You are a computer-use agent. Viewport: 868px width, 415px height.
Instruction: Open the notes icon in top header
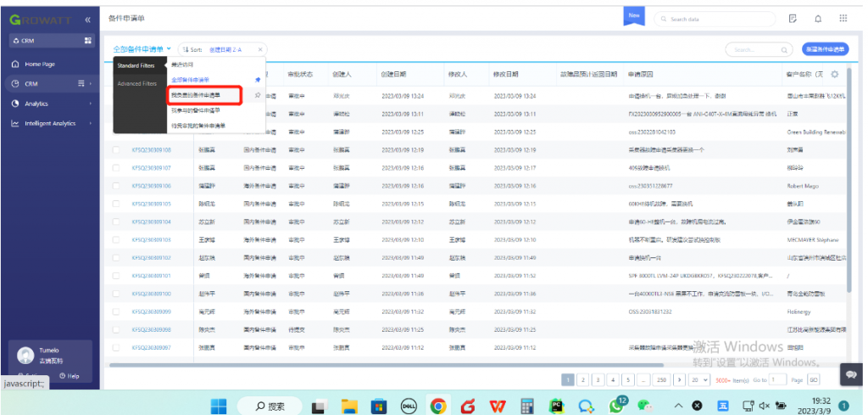click(793, 19)
